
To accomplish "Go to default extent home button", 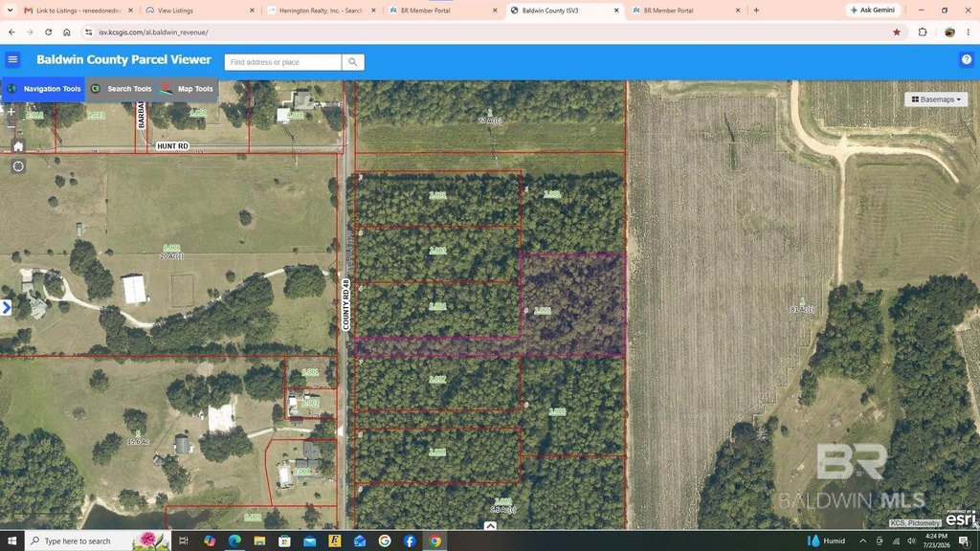I will (x=18, y=146).
